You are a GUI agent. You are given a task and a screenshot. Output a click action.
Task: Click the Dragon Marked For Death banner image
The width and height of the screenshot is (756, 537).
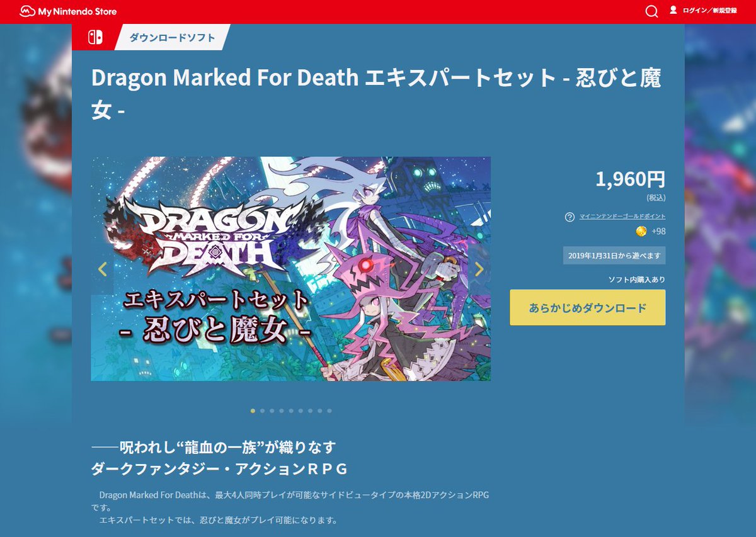point(290,269)
